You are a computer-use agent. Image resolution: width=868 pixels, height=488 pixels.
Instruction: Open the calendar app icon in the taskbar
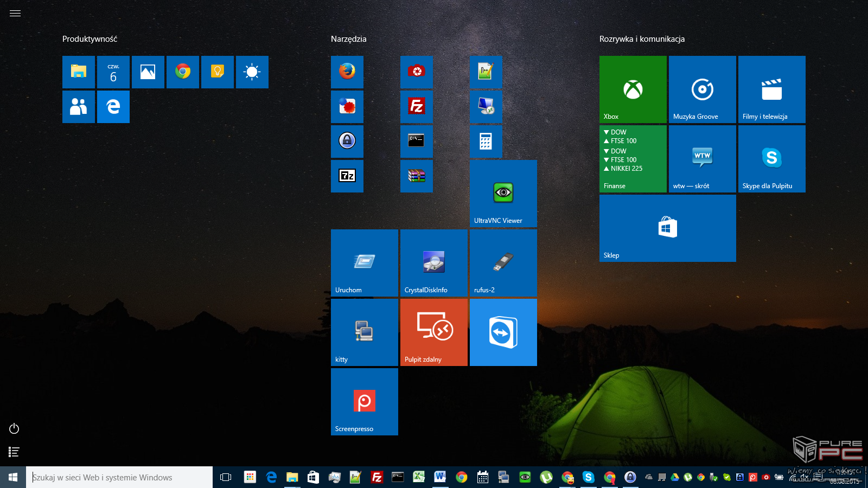pyautogui.click(x=483, y=477)
